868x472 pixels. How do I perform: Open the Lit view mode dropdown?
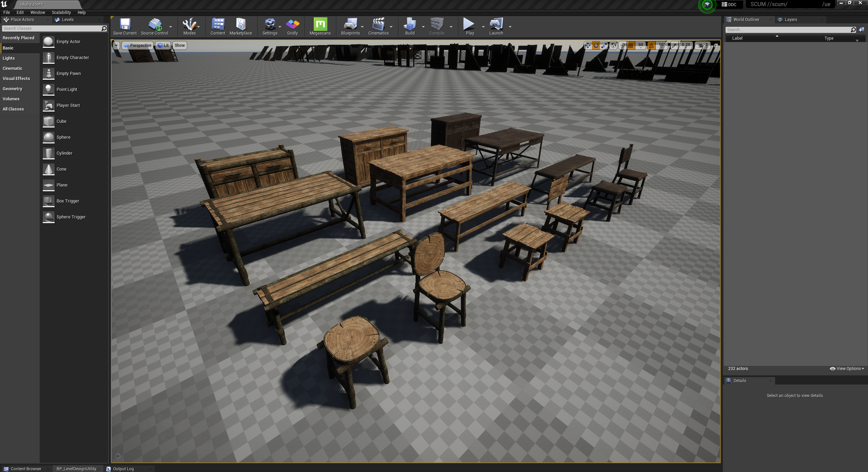[x=163, y=45]
